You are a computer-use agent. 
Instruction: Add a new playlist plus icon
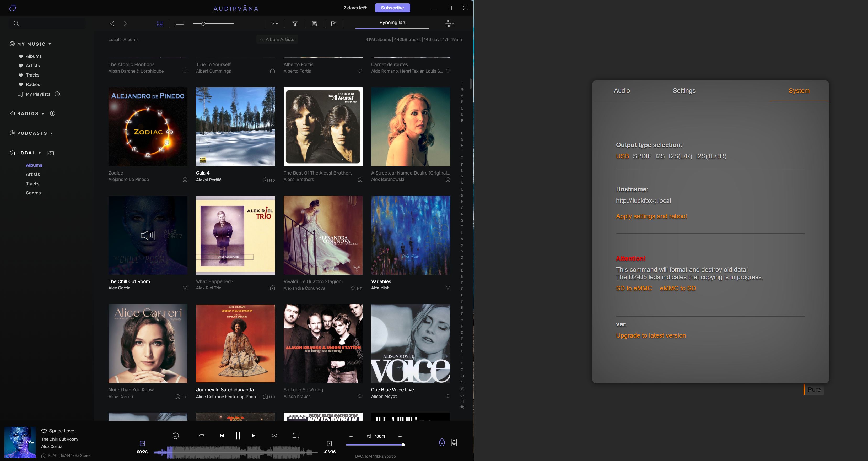click(57, 94)
